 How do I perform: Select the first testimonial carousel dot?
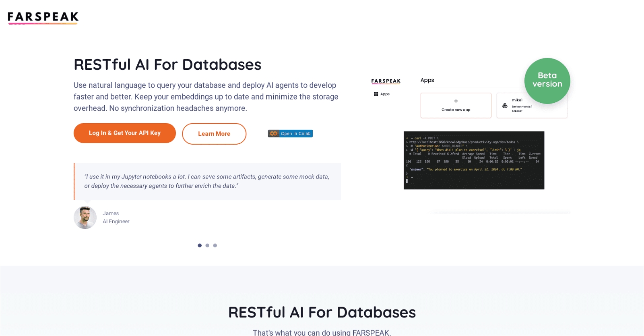tap(200, 245)
